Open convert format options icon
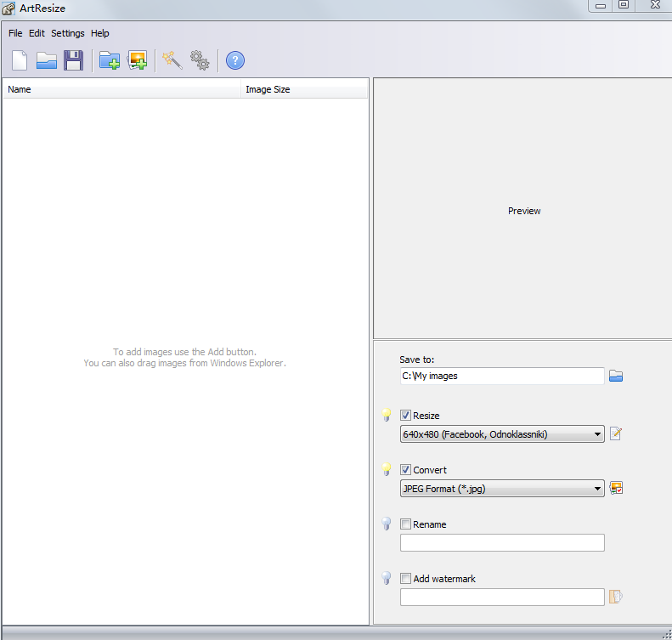This screenshot has width=672, height=640. click(x=616, y=488)
